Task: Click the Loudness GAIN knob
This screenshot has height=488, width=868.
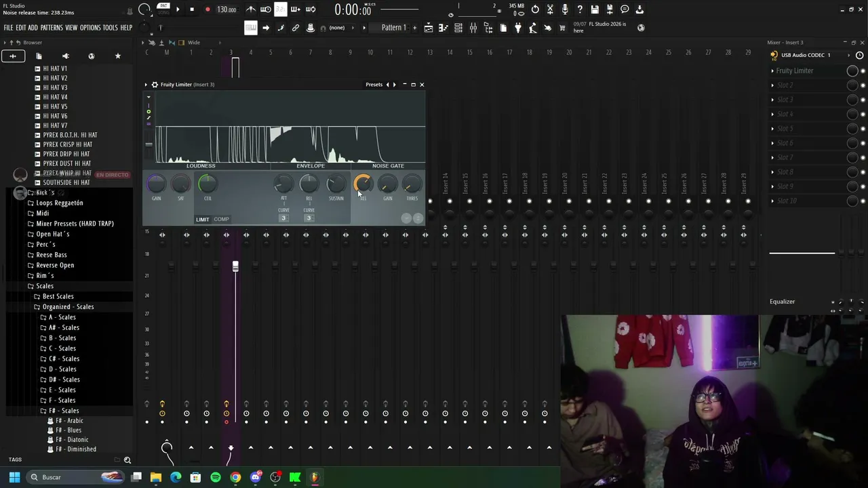Action: (157, 184)
